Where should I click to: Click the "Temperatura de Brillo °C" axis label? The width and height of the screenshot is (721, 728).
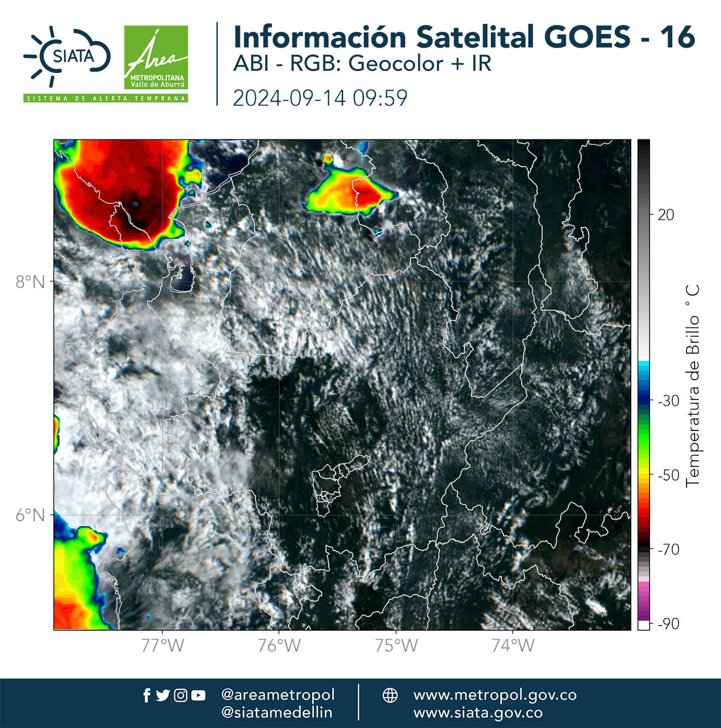coord(693,386)
